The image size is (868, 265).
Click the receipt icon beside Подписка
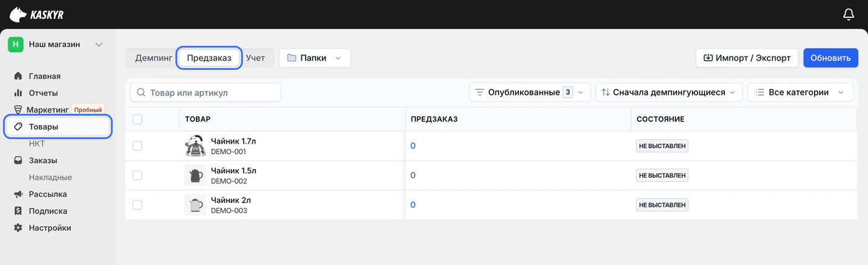(18, 211)
